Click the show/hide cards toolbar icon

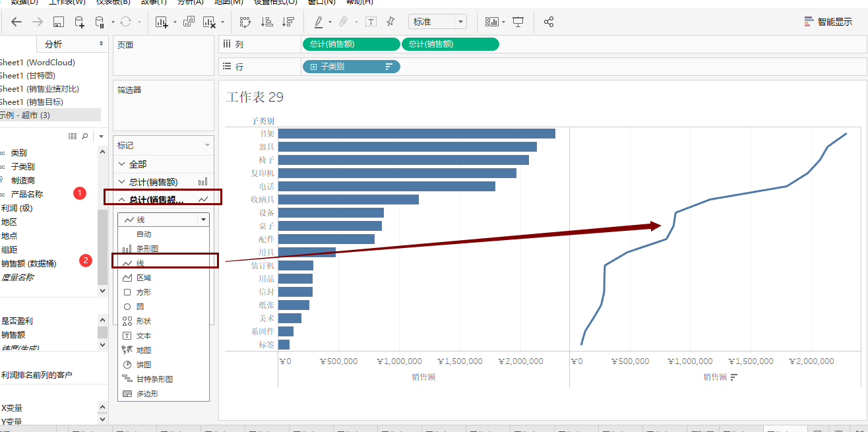pos(492,22)
